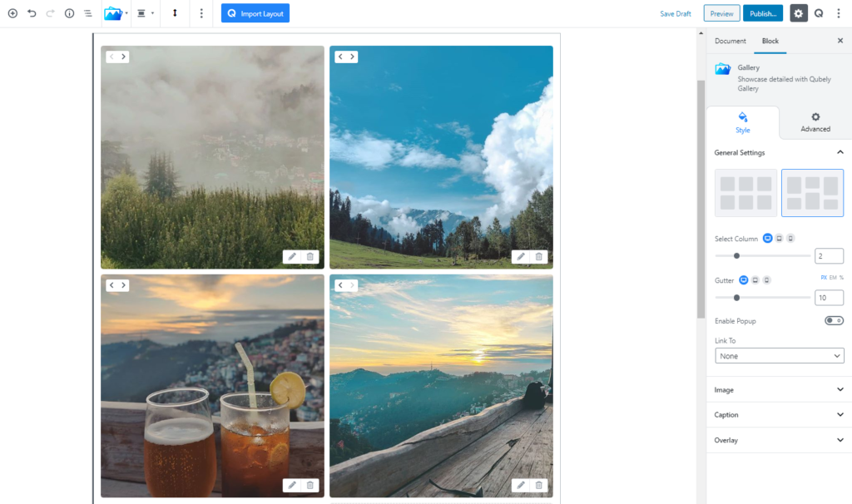Click the Publish button
The height and width of the screenshot is (504, 852).
click(763, 13)
